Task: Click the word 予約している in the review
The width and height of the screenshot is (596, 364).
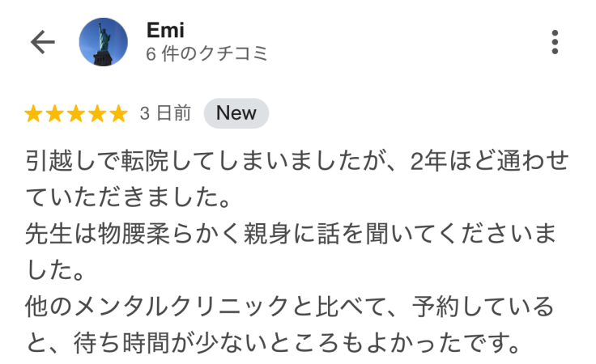Action: [483, 307]
